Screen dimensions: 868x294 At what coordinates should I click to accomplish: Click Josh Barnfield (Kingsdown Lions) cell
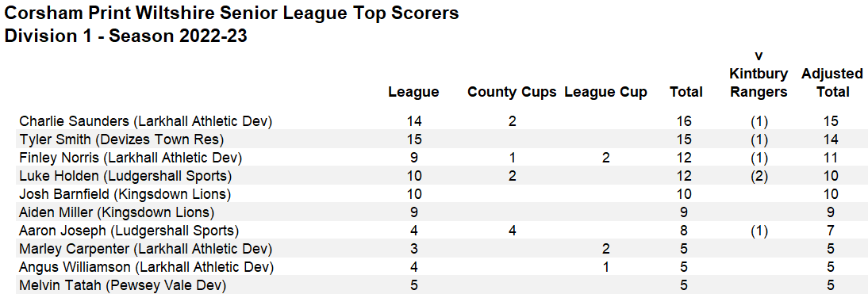pos(125,194)
